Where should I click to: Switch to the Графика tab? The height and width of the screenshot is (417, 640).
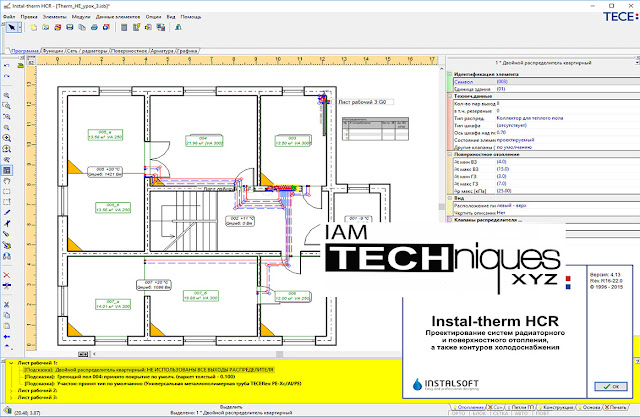(x=187, y=51)
